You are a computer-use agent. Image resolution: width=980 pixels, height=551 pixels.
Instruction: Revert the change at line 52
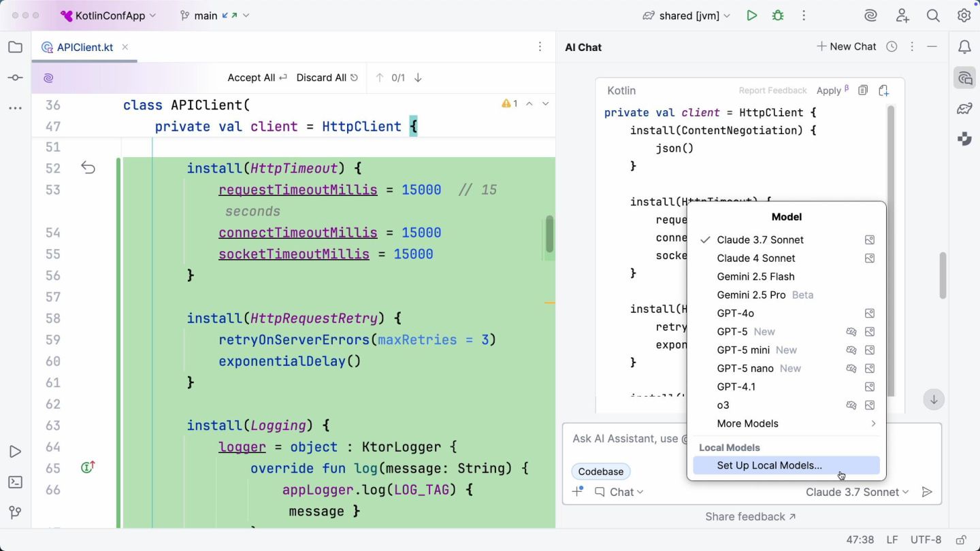88,167
